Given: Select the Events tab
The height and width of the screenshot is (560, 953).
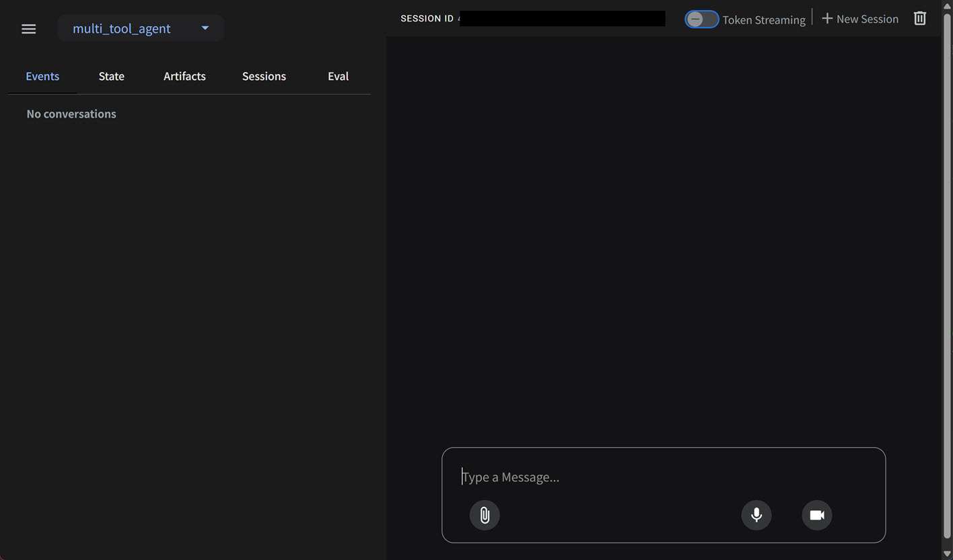Looking at the screenshot, I should (x=42, y=76).
